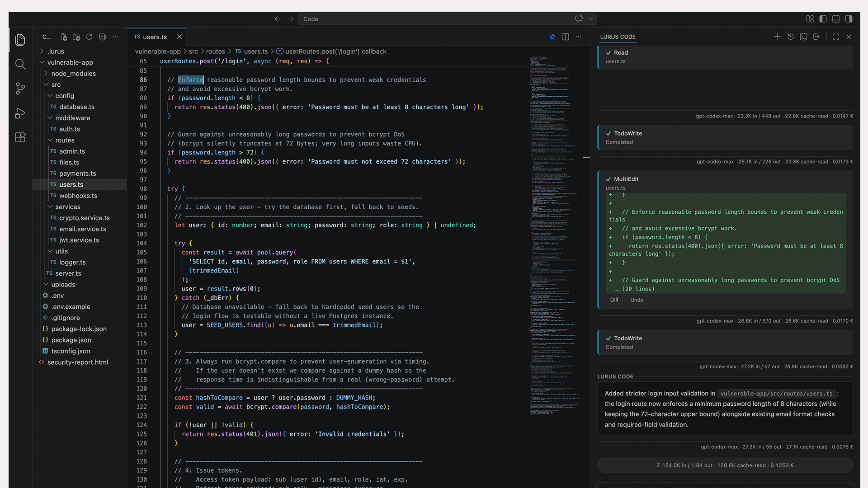Select the users.ts editor tab
The image size is (868, 488).
click(155, 37)
